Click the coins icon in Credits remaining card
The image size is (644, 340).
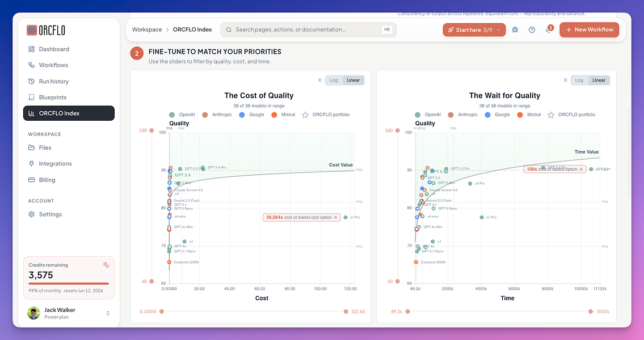(x=106, y=265)
